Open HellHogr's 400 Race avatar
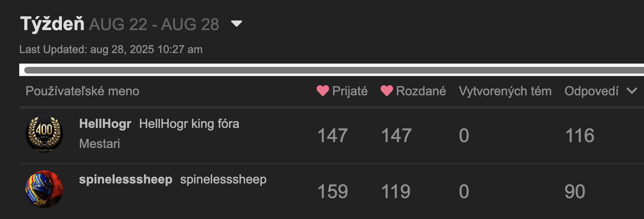The width and height of the screenshot is (644, 219). pyautogui.click(x=44, y=134)
